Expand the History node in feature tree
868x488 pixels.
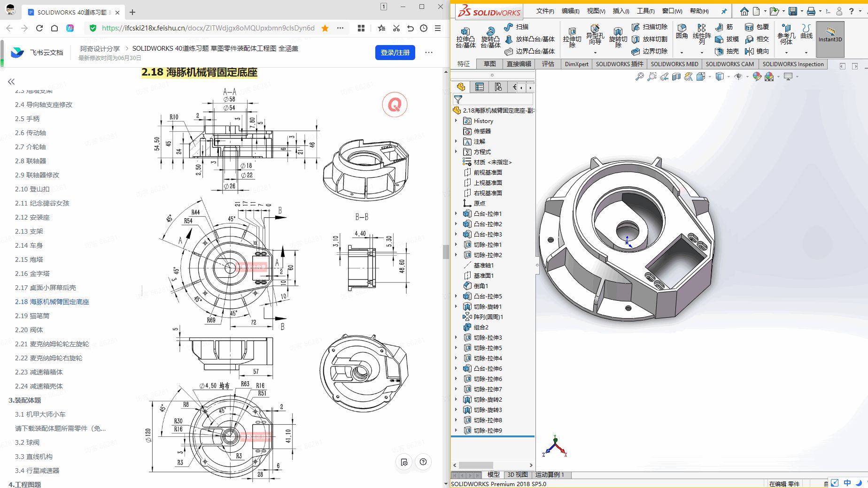[456, 121]
